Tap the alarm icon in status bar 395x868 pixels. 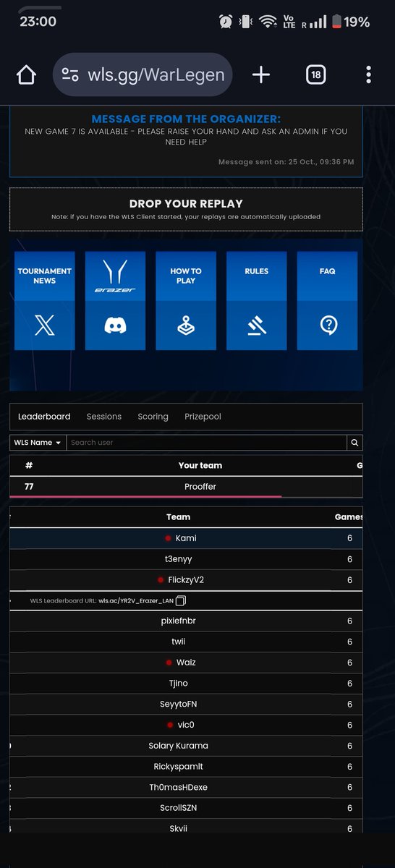[226, 22]
